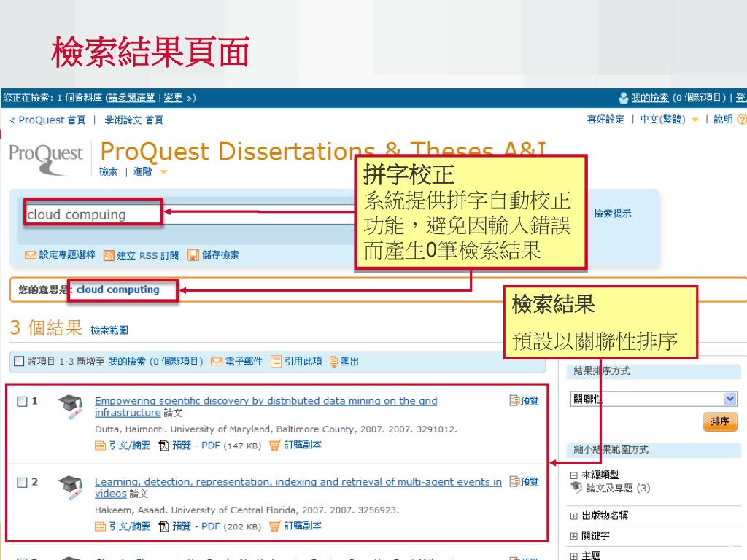
Task: Open 引文/摘要 icon for Dutta result
Action: (x=100, y=446)
